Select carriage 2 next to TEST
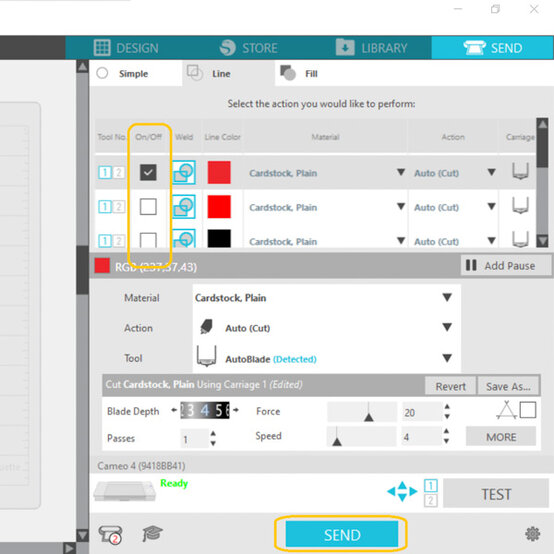The height and width of the screenshot is (554, 554). pos(430,500)
